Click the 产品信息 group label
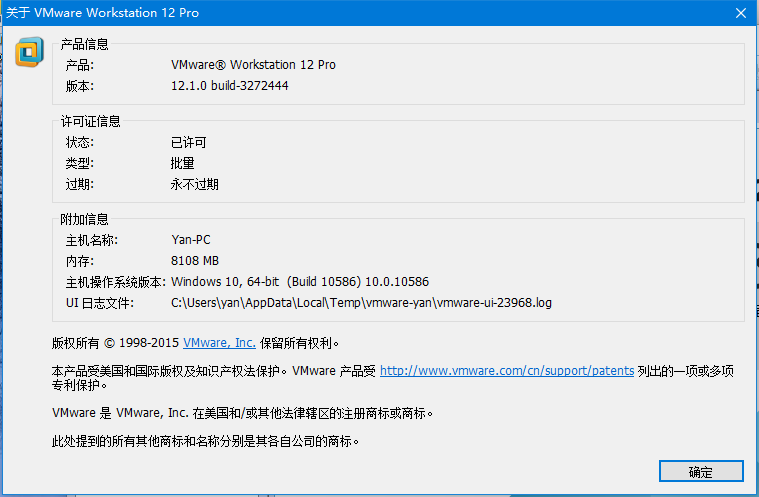This screenshot has width=759, height=497. click(x=84, y=44)
